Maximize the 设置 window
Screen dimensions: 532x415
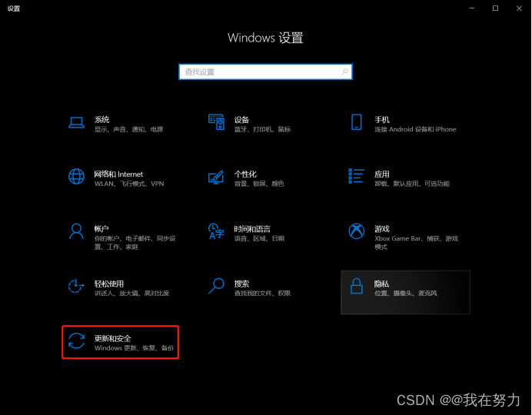tap(495, 8)
